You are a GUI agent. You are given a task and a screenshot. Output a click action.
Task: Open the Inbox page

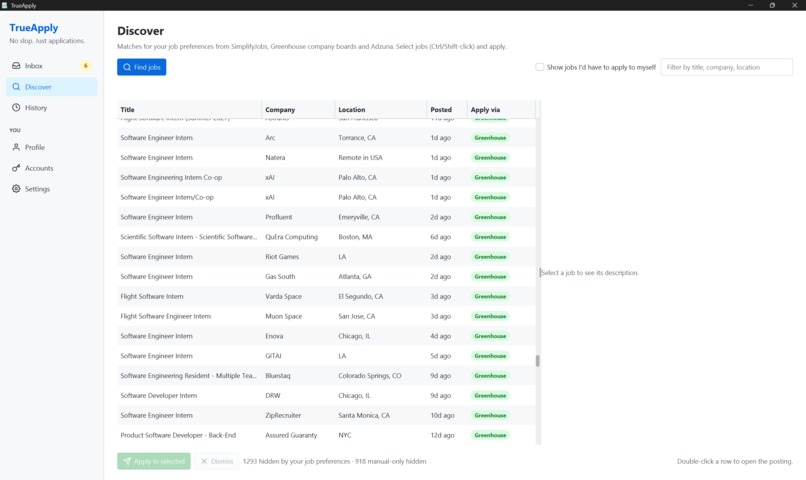point(51,66)
